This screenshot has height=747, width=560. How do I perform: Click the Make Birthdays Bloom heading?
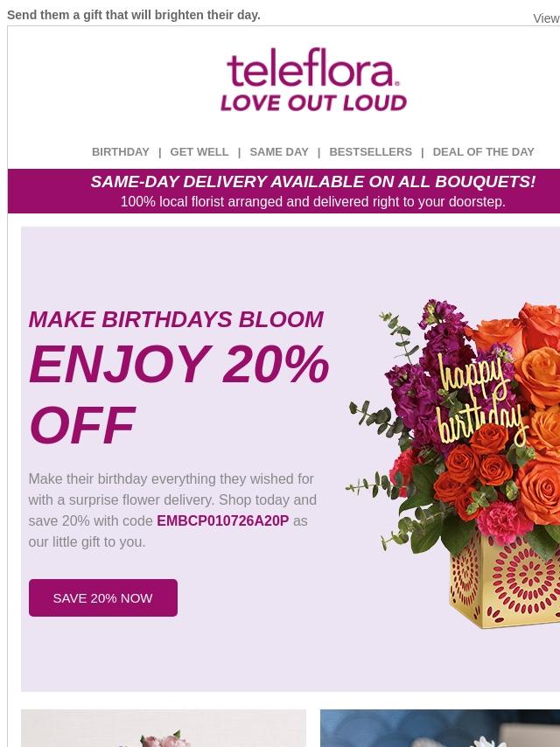pos(176,319)
